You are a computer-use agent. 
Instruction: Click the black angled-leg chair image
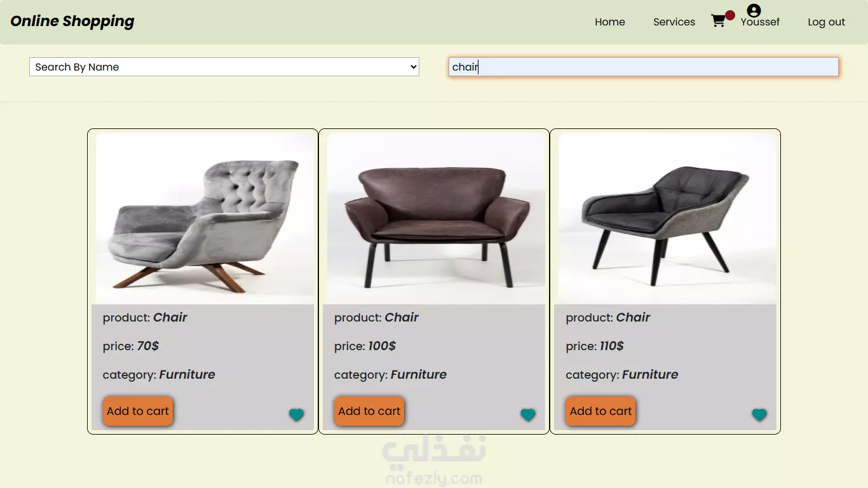(x=667, y=218)
